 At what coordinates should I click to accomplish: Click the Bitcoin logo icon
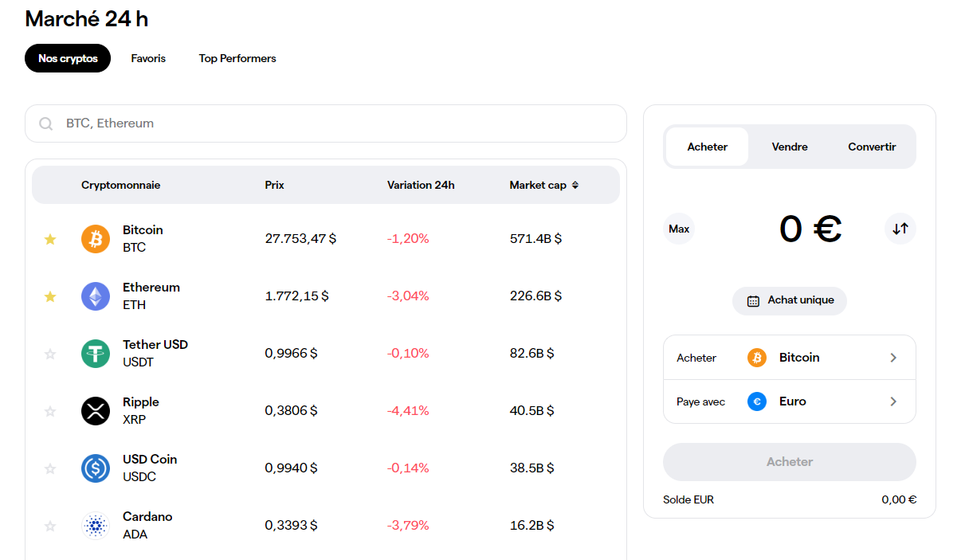[95, 239]
